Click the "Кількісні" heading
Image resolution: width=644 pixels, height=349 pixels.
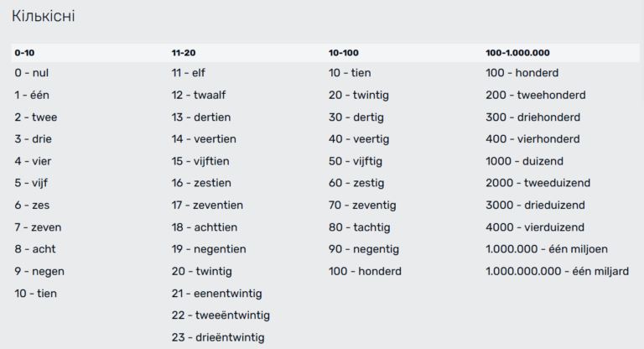pyautogui.click(x=43, y=16)
